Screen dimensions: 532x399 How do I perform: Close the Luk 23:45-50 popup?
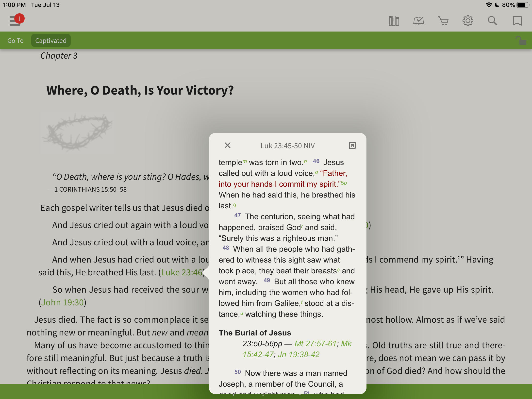228,146
